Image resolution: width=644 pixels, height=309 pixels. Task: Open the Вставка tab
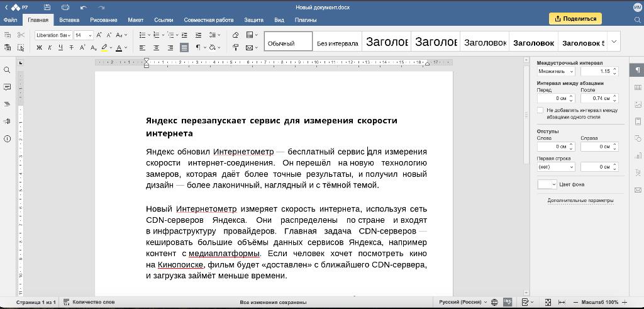(69, 20)
